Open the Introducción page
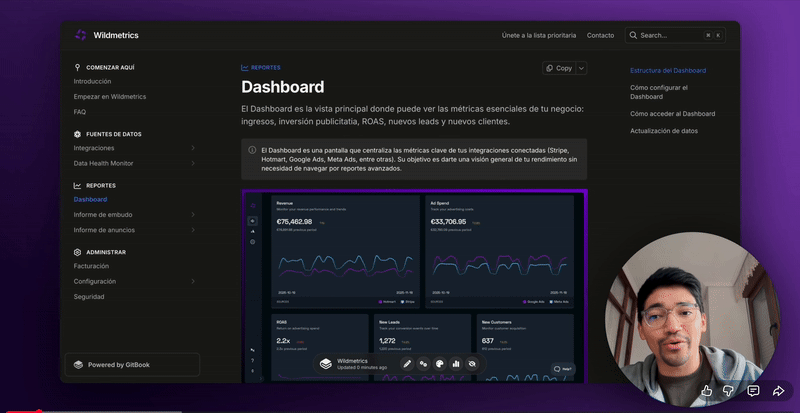Screen dimensions: 800x413 [x=92, y=81]
